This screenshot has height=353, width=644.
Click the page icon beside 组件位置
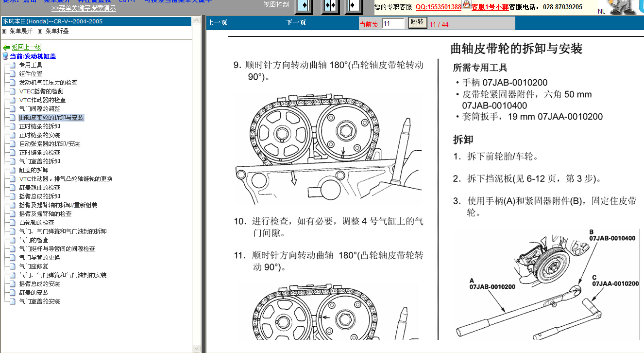click(13, 74)
